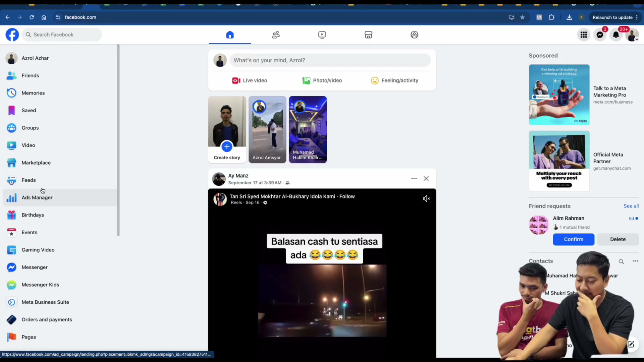Viewport: 644px width, 362px height.
Task: Open the account profile picture menu
Action: point(632,35)
